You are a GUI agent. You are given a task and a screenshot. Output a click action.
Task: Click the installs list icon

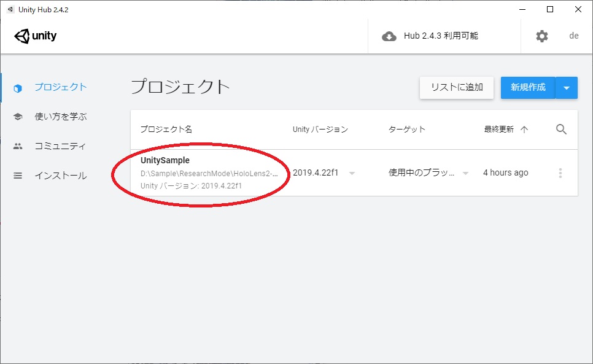click(x=18, y=176)
